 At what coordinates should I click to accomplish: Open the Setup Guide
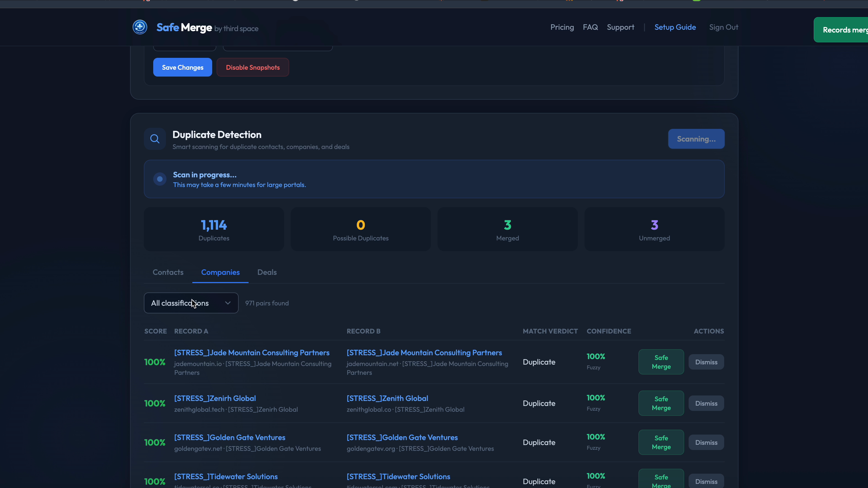675,27
